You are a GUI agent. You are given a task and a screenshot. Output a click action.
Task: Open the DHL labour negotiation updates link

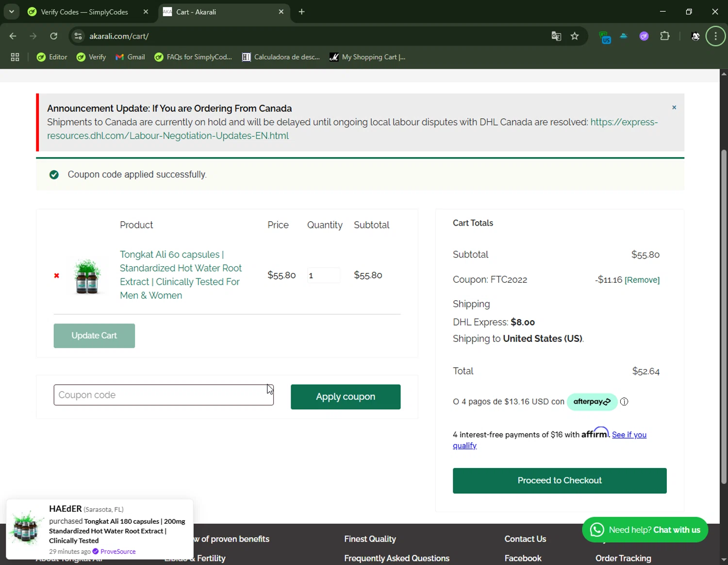click(x=352, y=129)
